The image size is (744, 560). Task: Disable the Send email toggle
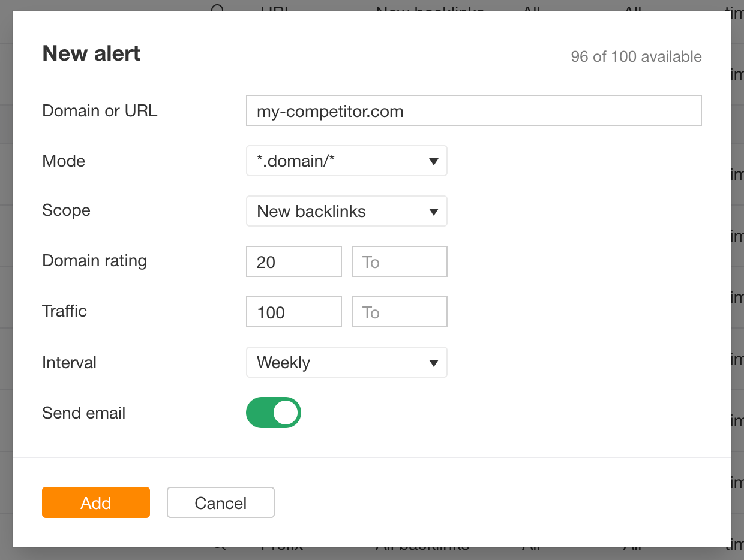click(273, 413)
